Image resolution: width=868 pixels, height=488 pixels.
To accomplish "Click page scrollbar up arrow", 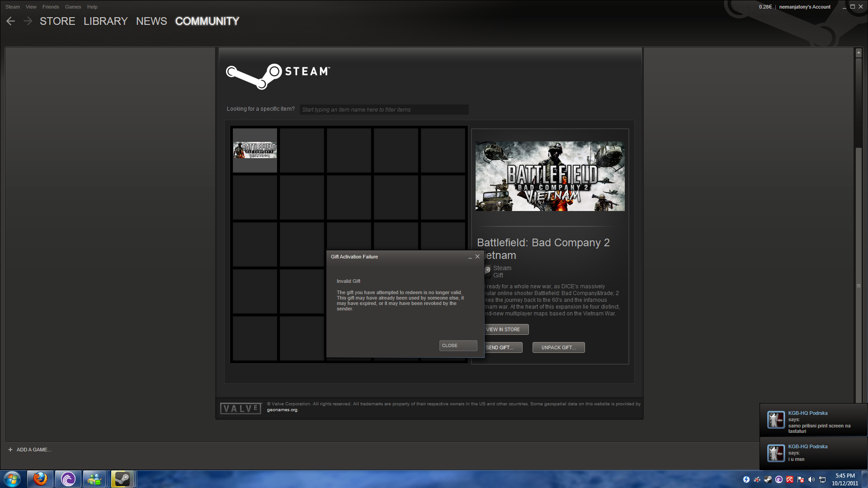I will point(859,53).
